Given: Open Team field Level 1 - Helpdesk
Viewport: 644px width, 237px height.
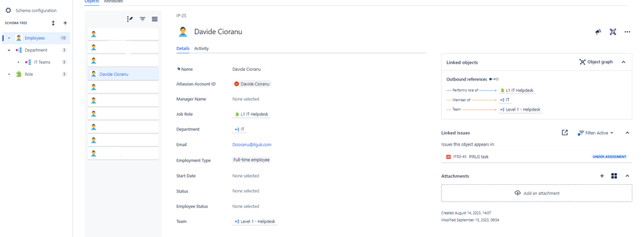Looking at the screenshot, I should pyautogui.click(x=255, y=222).
